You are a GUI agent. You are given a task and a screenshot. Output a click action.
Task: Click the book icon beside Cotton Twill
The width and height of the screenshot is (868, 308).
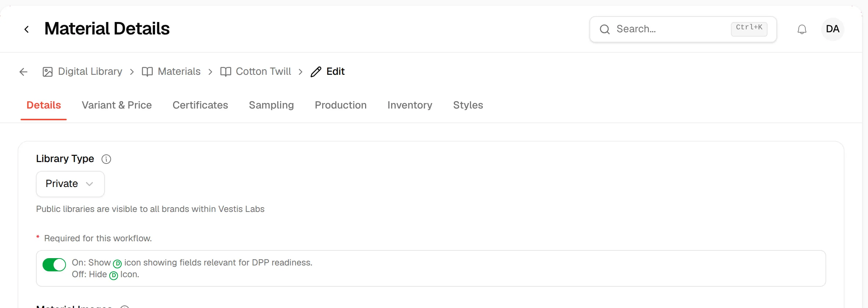click(x=226, y=72)
